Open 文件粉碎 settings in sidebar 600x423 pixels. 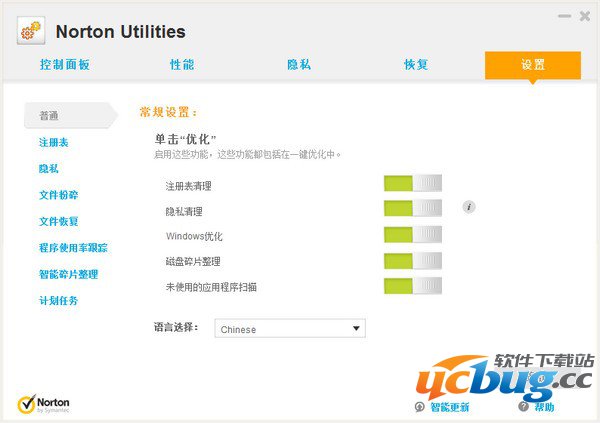pos(58,194)
